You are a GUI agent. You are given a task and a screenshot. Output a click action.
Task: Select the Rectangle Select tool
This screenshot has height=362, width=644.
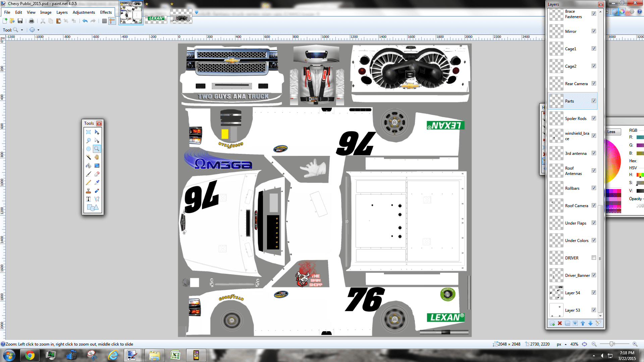coord(89,132)
